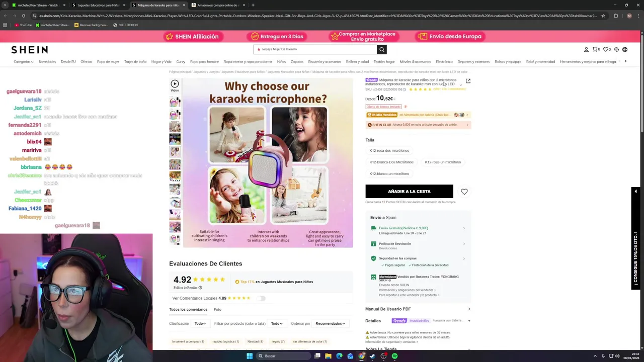Filter reviews by 'Navidad (4)' tag
This screenshot has width=644, height=362.
255,341
